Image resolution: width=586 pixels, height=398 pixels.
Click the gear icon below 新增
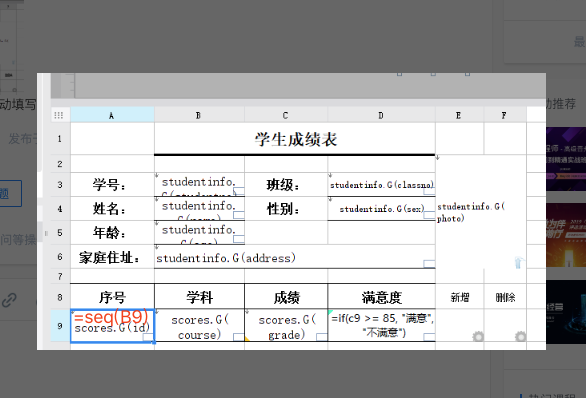(x=478, y=337)
